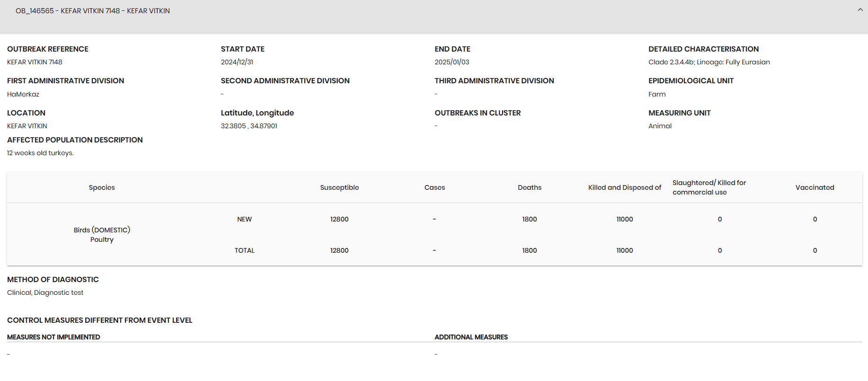Click the NEW row label
Screen dimensions: 868x381
tap(244, 219)
